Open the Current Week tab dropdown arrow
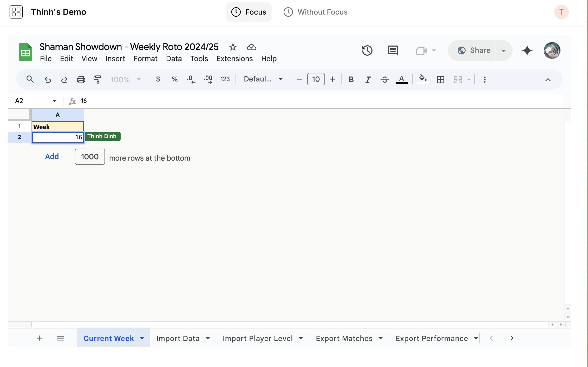The width and height of the screenshot is (588, 367). tap(142, 338)
